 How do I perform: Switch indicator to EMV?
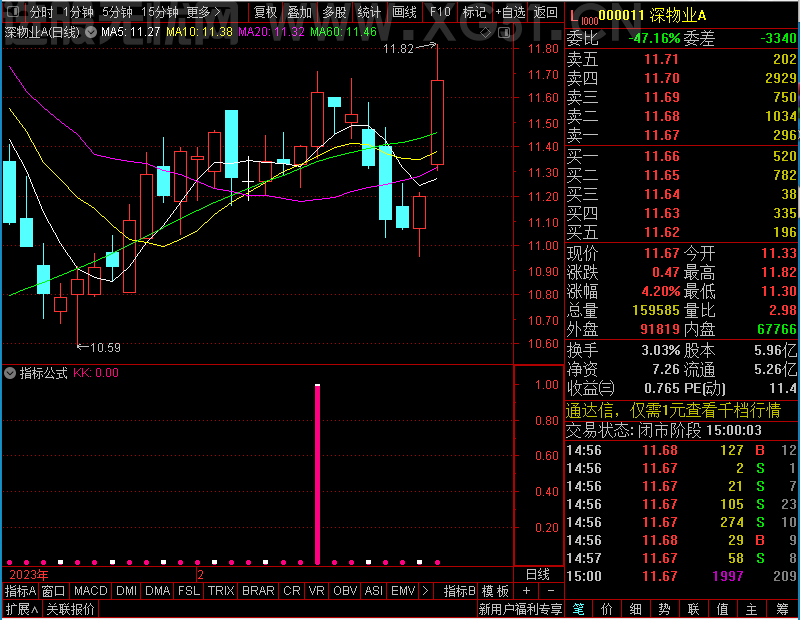403,591
